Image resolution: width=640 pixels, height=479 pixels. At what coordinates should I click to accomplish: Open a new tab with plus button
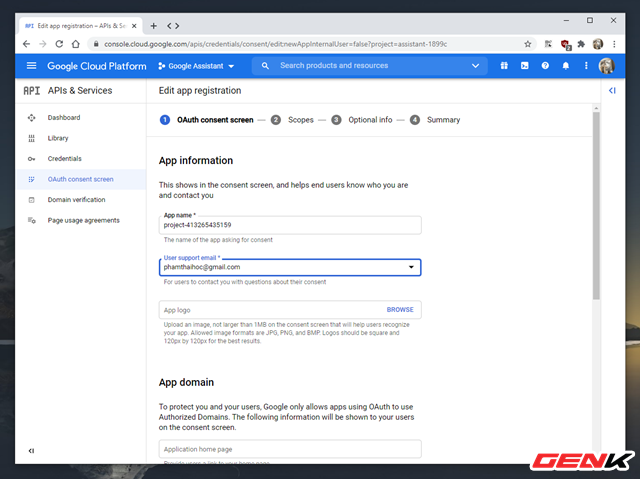pos(153,26)
